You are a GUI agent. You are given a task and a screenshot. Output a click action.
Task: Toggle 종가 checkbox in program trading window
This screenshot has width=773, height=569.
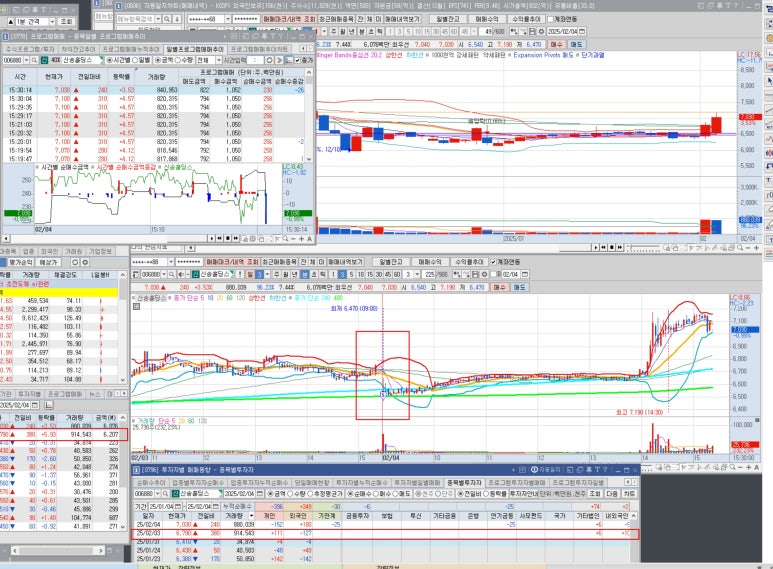pyautogui.click(x=297, y=60)
